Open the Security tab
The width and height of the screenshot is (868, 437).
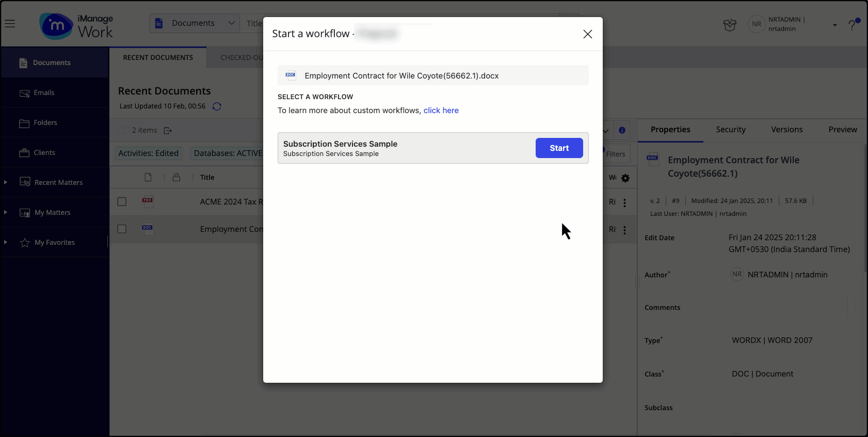click(731, 130)
